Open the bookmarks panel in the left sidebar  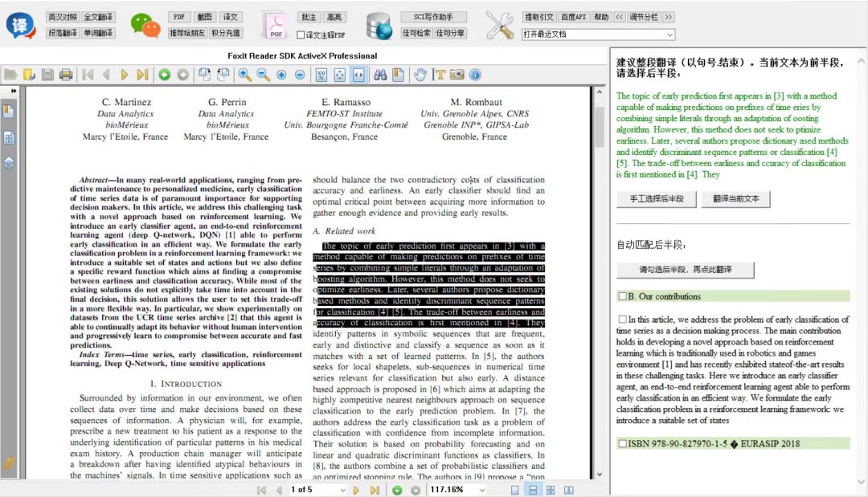9,112
